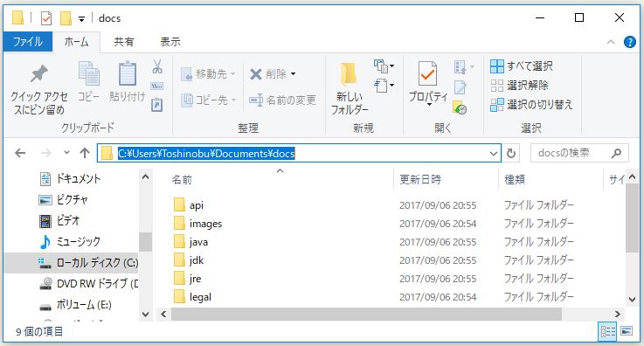Go up one folder level

click(85, 153)
